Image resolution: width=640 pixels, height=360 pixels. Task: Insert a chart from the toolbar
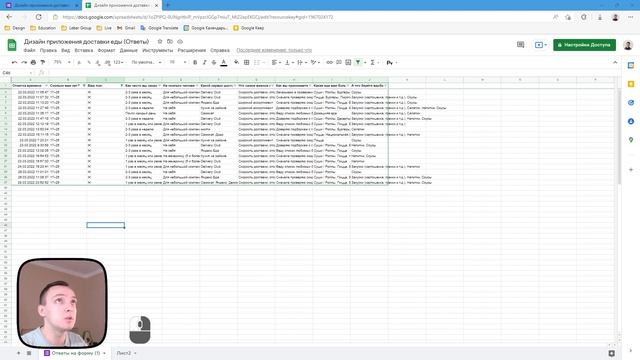[x=348, y=62]
